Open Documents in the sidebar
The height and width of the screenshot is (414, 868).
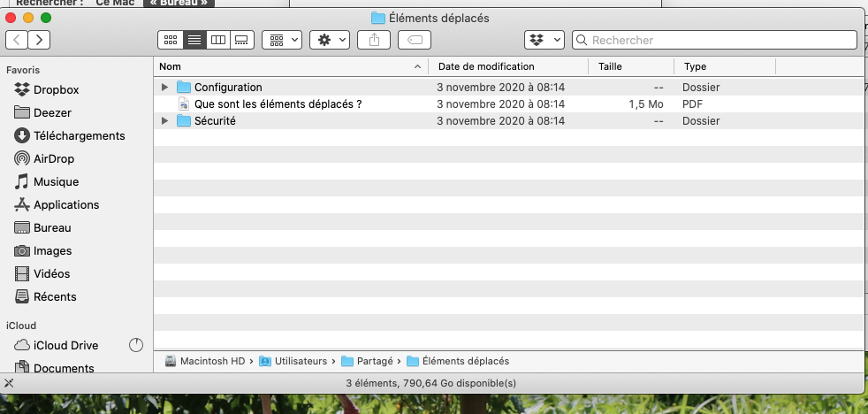pyautogui.click(x=54, y=367)
